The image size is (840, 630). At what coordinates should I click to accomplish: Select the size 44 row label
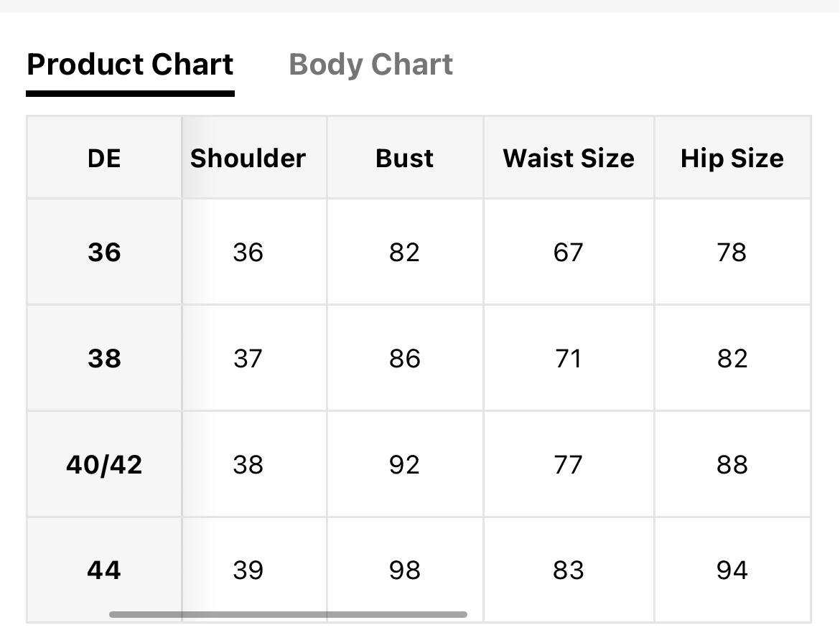(x=104, y=570)
